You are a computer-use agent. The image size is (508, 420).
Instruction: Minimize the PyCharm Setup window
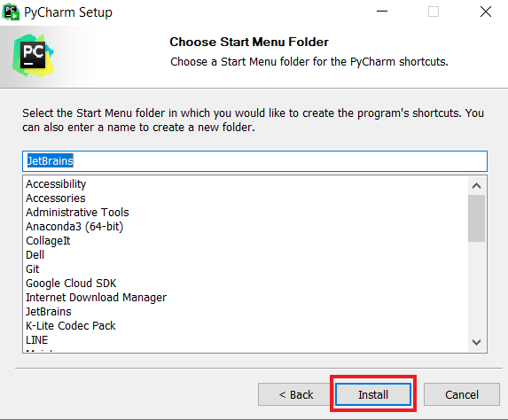[x=382, y=12]
